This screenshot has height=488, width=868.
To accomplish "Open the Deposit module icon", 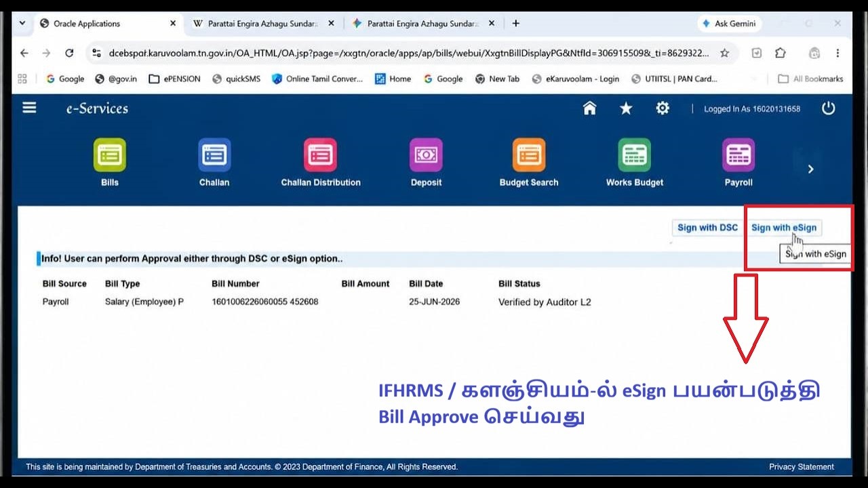I will point(426,155).
